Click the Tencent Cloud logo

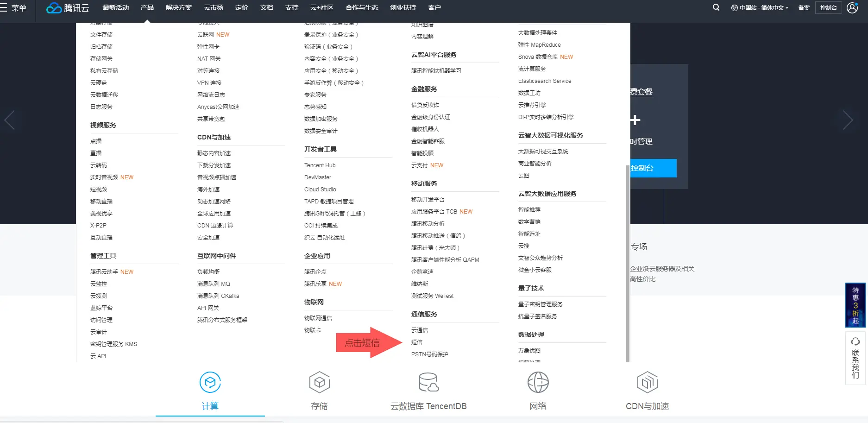(x=68, y=8)
